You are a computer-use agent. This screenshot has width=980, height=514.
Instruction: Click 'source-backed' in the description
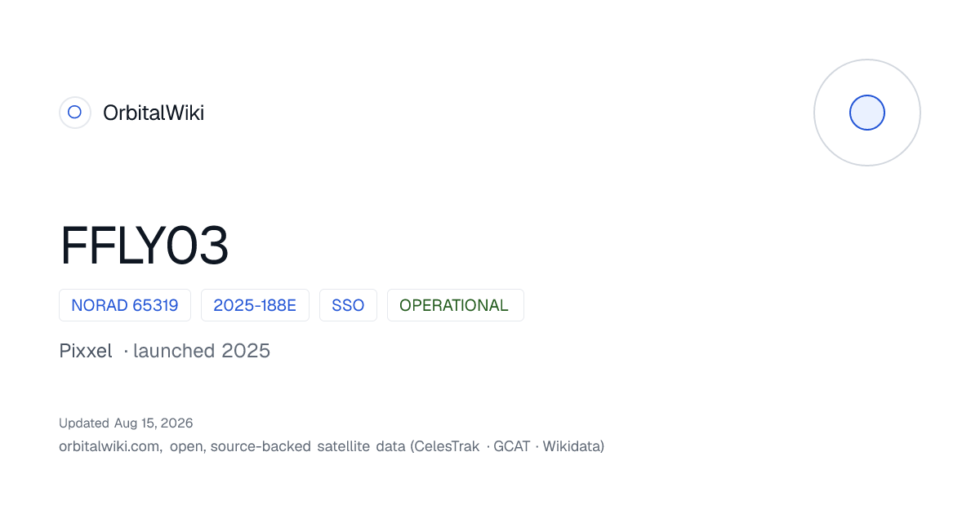coord(261,446)
